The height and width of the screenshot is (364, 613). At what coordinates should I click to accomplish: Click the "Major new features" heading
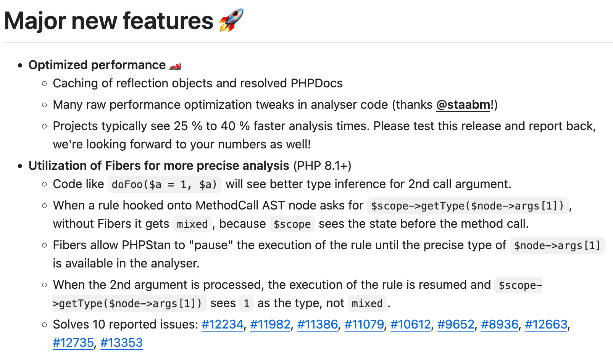pyautogui.click(x=109, y=21)
